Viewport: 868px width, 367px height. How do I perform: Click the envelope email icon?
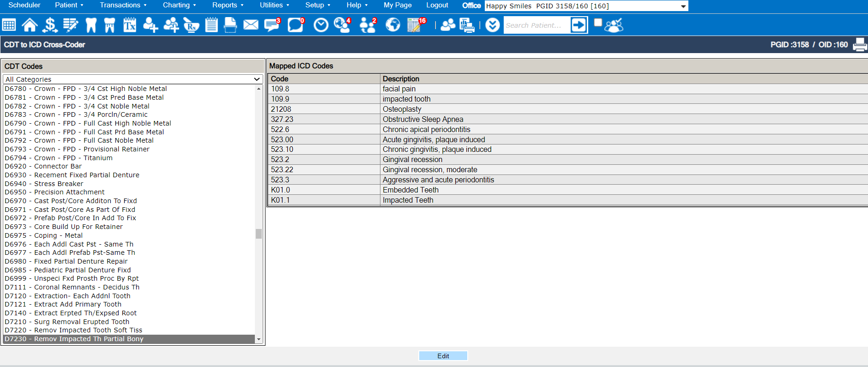click(251, 25)
